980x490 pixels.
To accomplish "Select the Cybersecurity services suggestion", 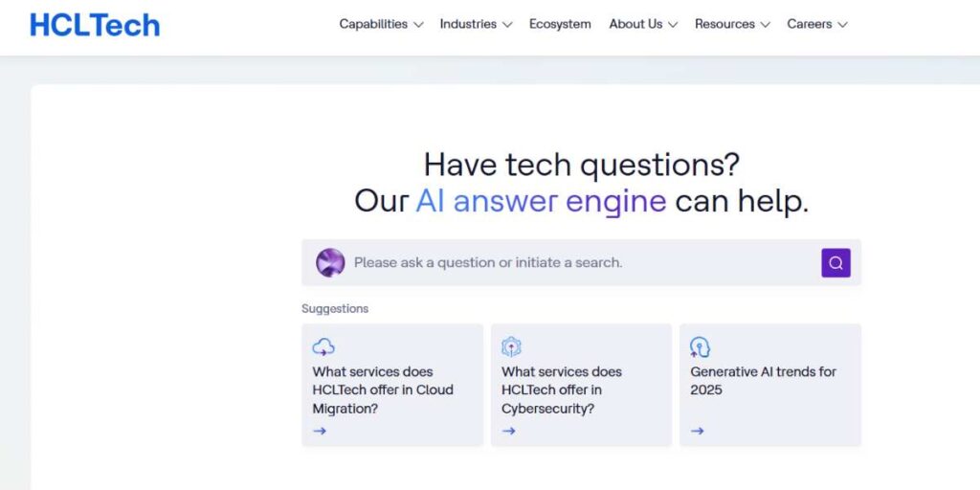I will (581, 385).
